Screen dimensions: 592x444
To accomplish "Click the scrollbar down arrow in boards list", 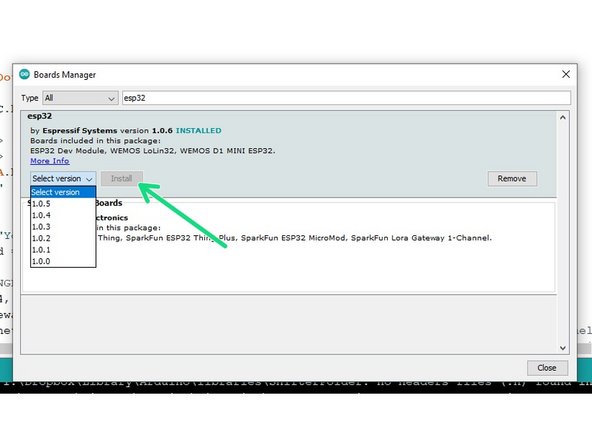I will (x=563, y=348).
